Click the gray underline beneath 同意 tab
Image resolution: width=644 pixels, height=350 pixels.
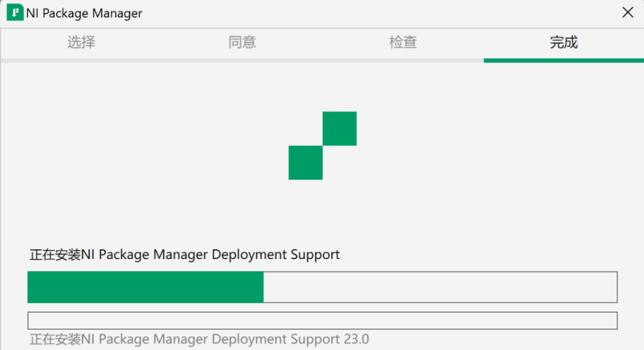coord(242,61)
